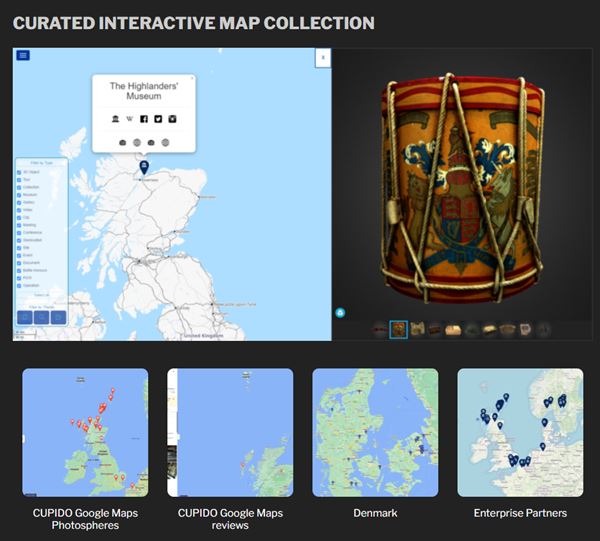Open the Denmark map thumbnail
600x541 pixels.
[x=375, y=433]
